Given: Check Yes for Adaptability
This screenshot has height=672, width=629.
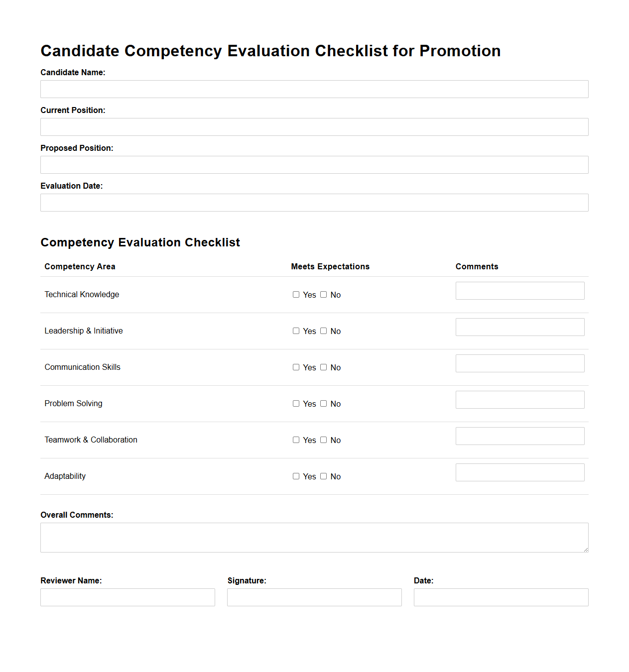Looking at the screenshot, I should click(x=296, y=476).
